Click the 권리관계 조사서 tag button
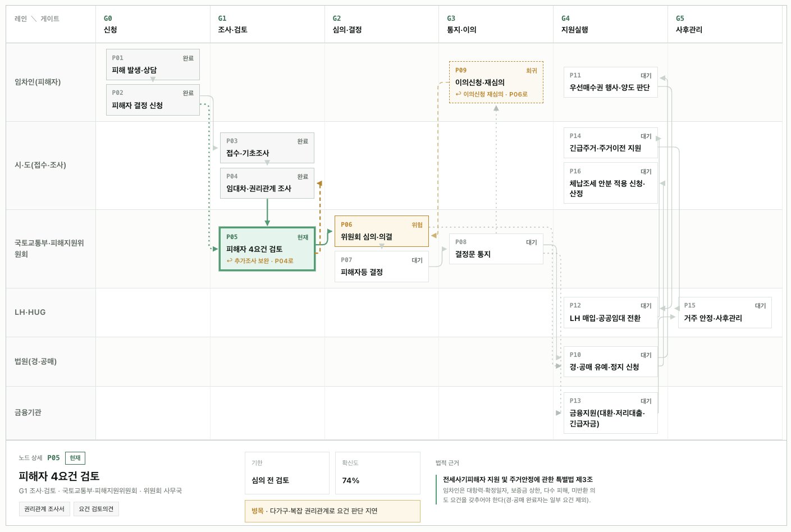 click(x=44, y=509)
